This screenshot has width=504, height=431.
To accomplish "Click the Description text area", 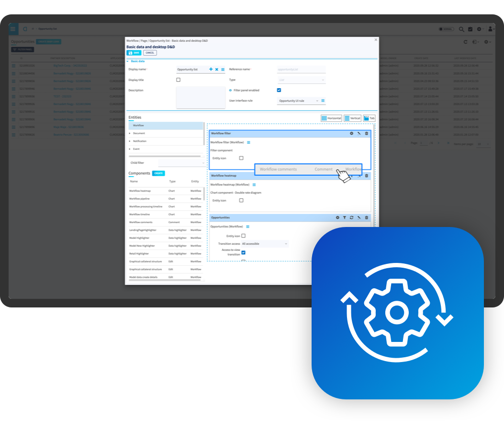I will [x=201, y=97].
